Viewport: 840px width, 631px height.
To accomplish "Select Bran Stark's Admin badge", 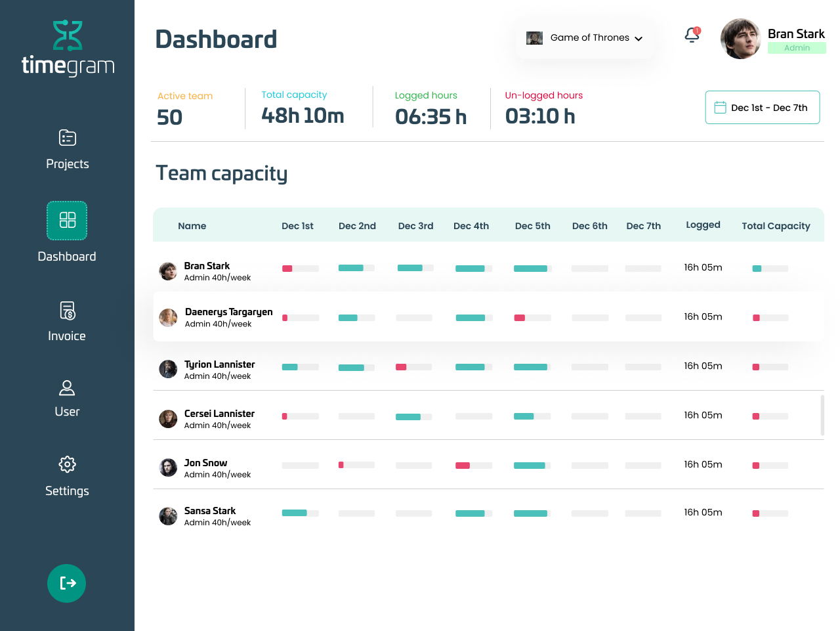I will pyautogui.click(x=797, y=47).
